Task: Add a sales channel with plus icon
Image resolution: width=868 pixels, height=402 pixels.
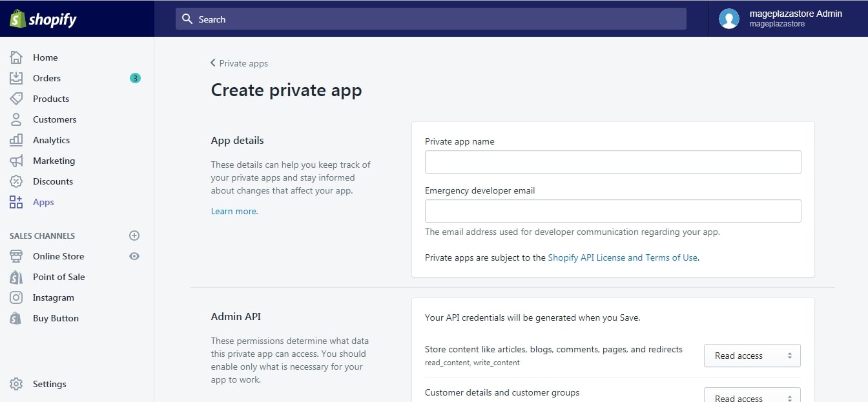Action: tap(134, 236)
